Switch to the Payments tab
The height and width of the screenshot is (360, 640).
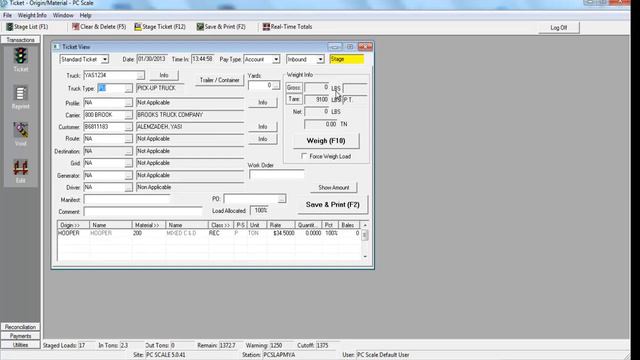[x=20, y=336]
